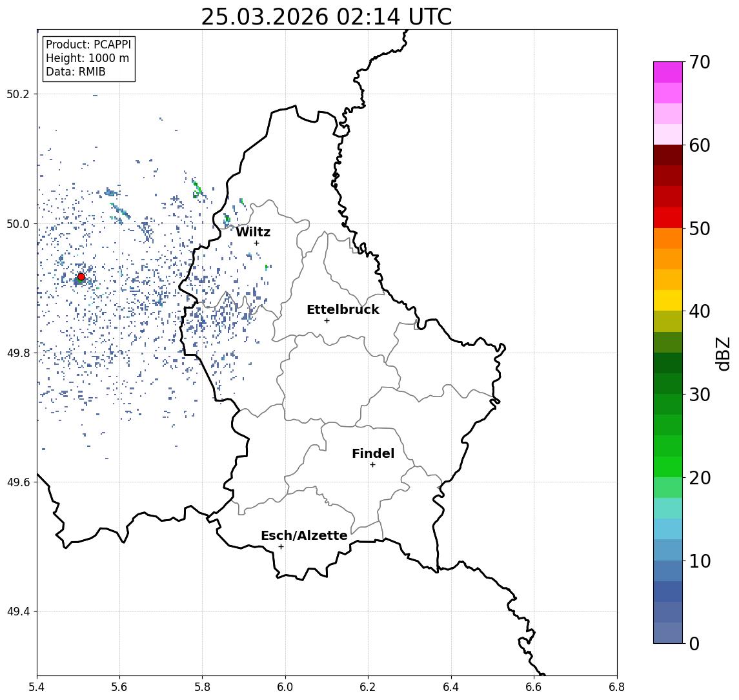Click the longitude axis label 6.2
The height and width of the screenshot is (700, 739).
click(368, 687)
